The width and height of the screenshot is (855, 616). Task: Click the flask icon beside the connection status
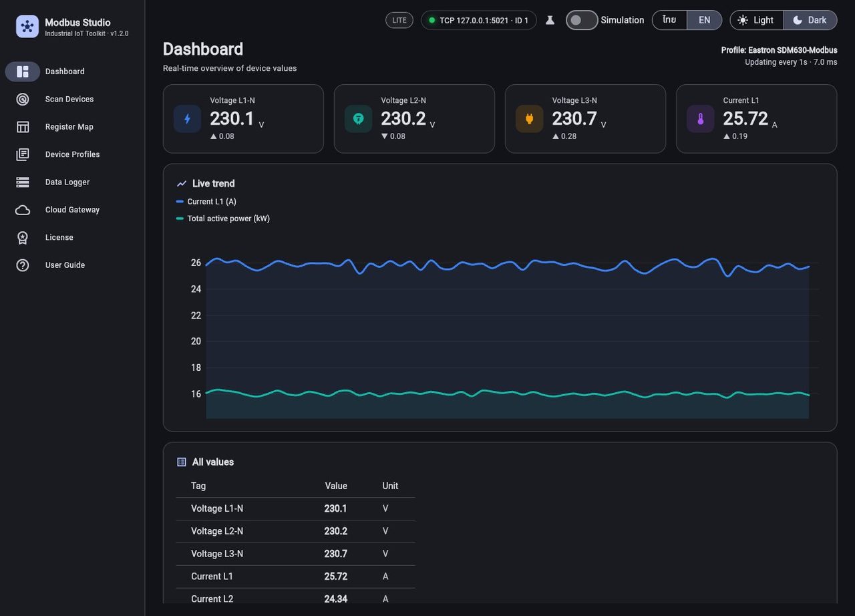click(x=550, y=20)
